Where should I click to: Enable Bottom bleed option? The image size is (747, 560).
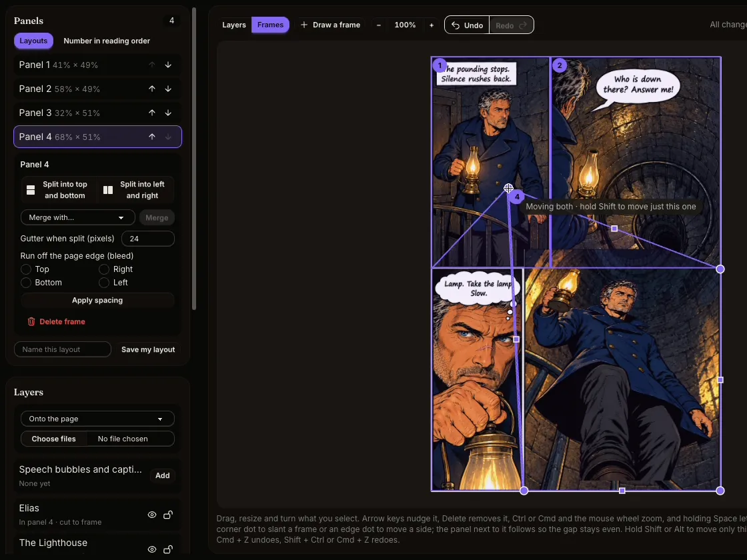(x=26, y=283)
